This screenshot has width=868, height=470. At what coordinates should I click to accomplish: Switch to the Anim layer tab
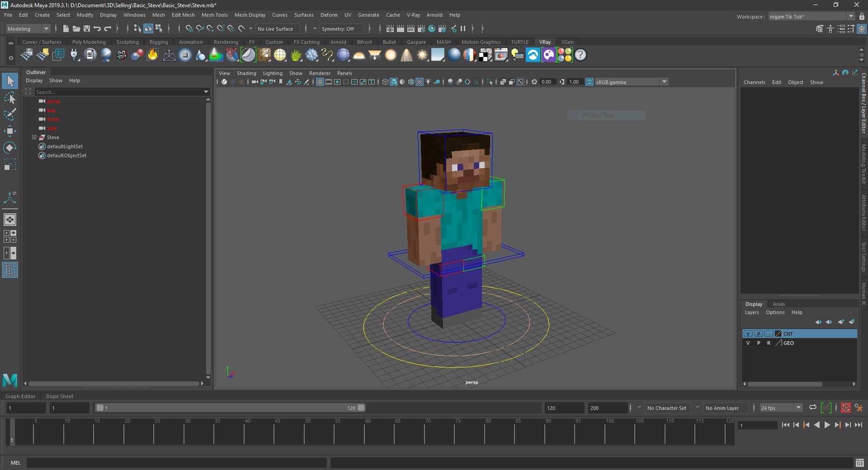point(778,304)
